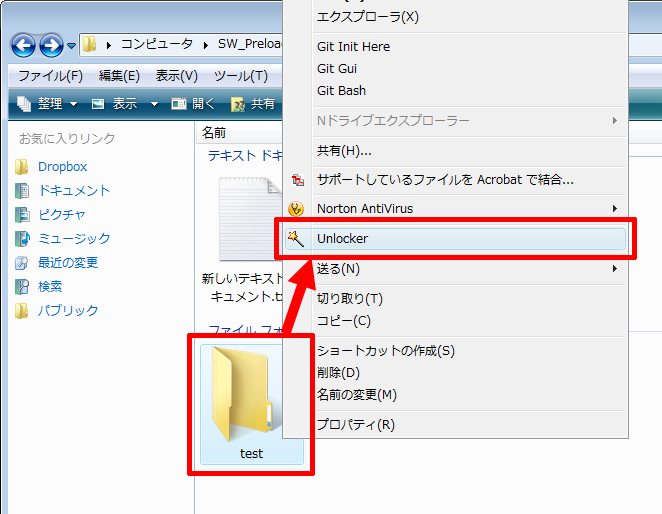The height and width of the screenshot is (514, 662).
Task: Click the Acrobat combine icon
Action: pyautogui.click(x=297, y=180)
